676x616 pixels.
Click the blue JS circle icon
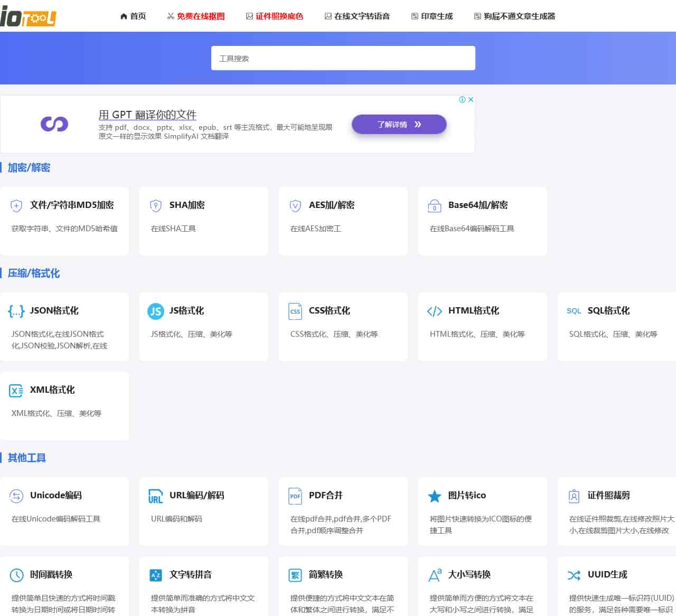point(156,311)
